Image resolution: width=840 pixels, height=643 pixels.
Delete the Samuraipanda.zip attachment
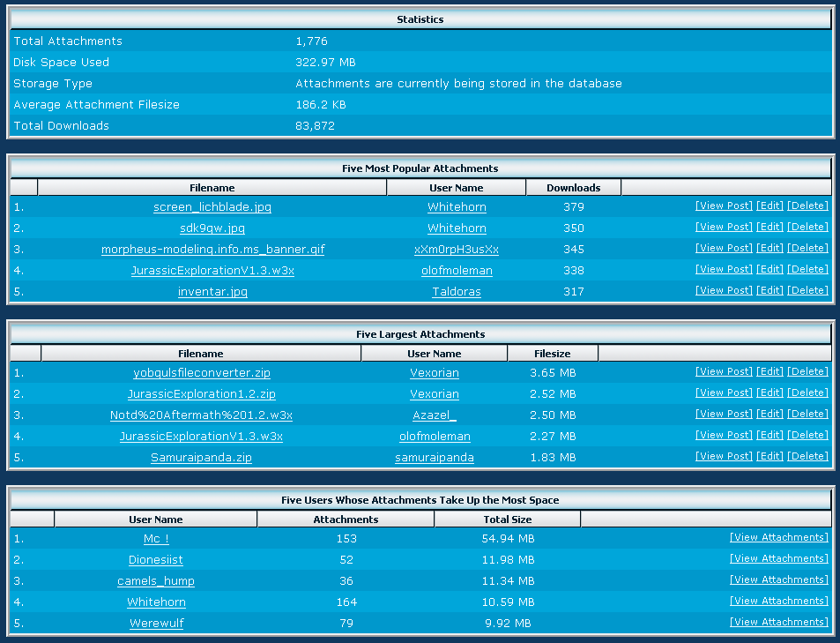808,456
